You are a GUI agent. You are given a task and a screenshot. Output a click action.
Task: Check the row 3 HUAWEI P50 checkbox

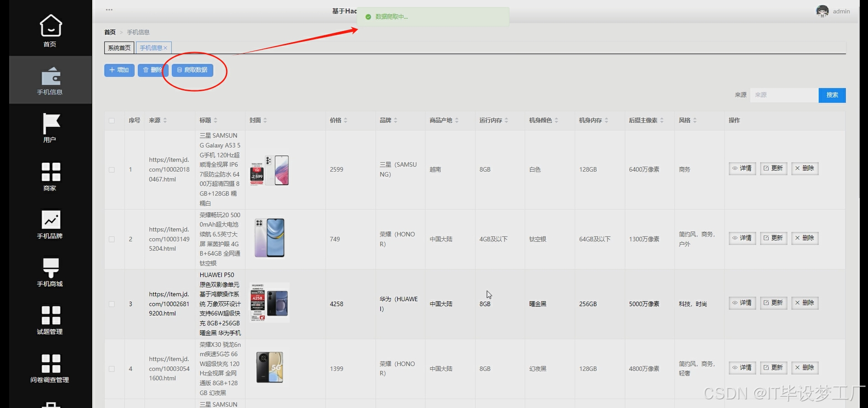112,304
